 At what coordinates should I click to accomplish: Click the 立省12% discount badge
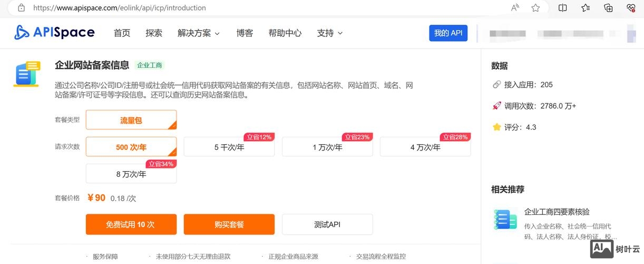pyautogui.click(x=259, y=137)
